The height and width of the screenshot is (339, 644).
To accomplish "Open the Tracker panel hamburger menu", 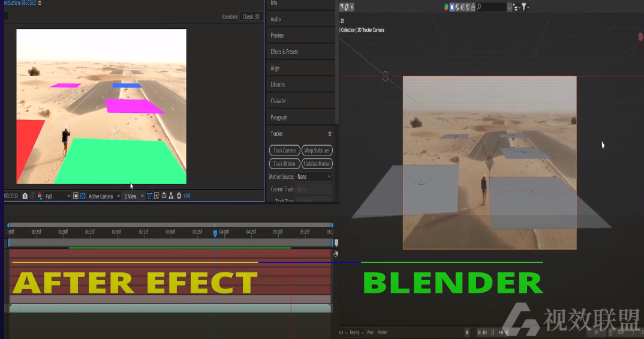I will click(329, 134).
